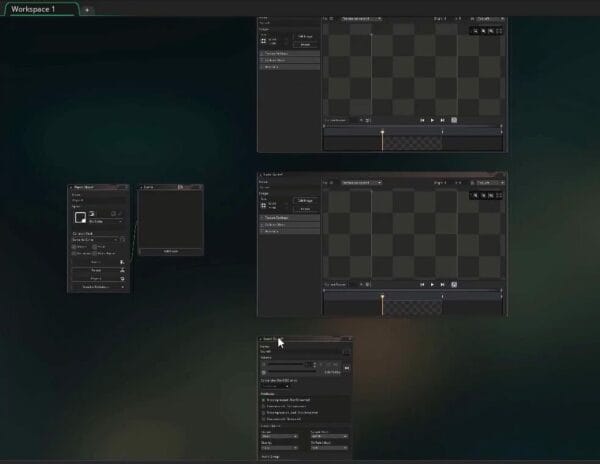Open the Quality dropdown in Sound editor
This screenshot has width=600, height=464.
pyautogui.click(x=279, y=448)
